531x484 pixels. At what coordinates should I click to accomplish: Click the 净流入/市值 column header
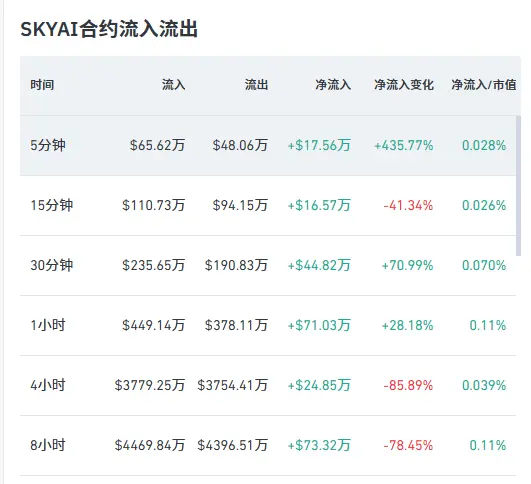(484, 85)
